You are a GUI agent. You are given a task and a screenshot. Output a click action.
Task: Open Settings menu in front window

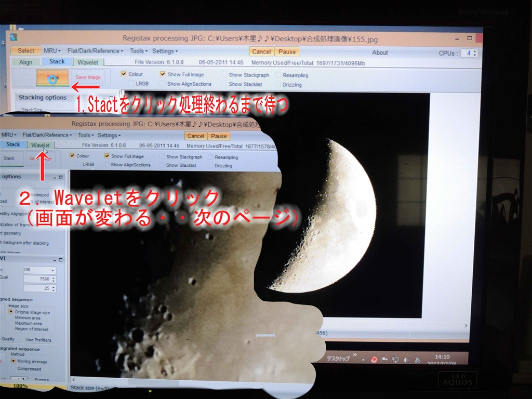coord(109,135)
